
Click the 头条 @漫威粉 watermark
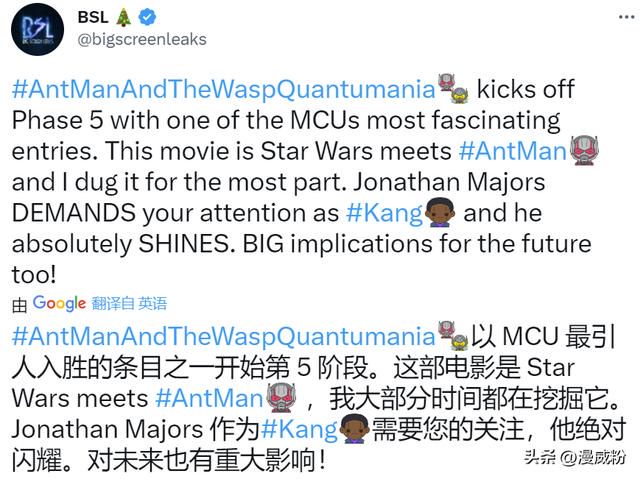coord(575,457)
